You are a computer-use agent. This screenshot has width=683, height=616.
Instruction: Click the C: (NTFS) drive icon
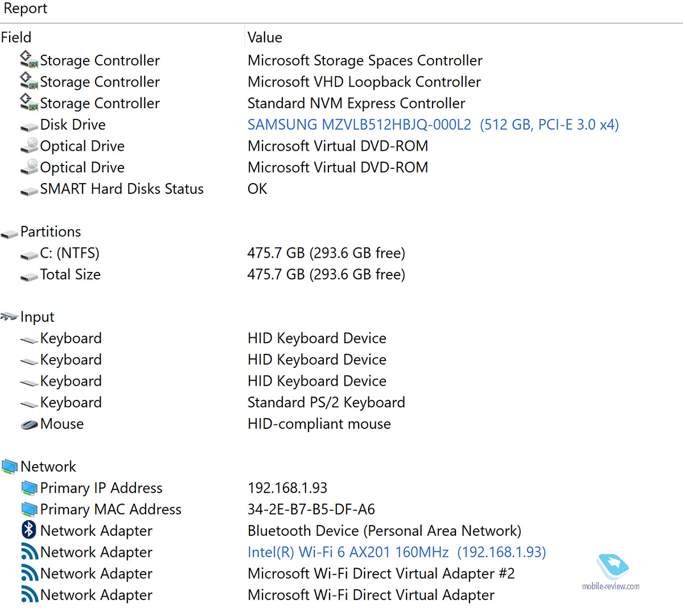(x=29, y=255)
